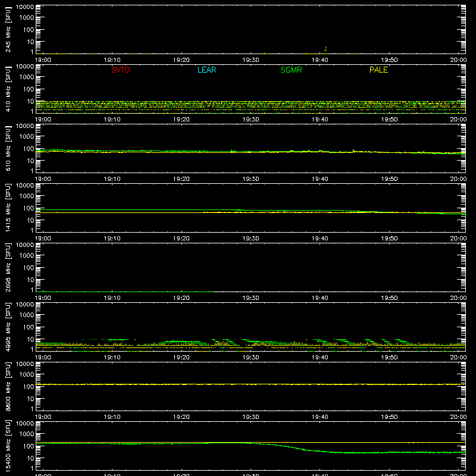Image resolution: width=476 pixels, height=476 pixels.
Task: Select the 8800 MHz [SFU] axis title
Action: pyautogui.click(x=8, y=386)
